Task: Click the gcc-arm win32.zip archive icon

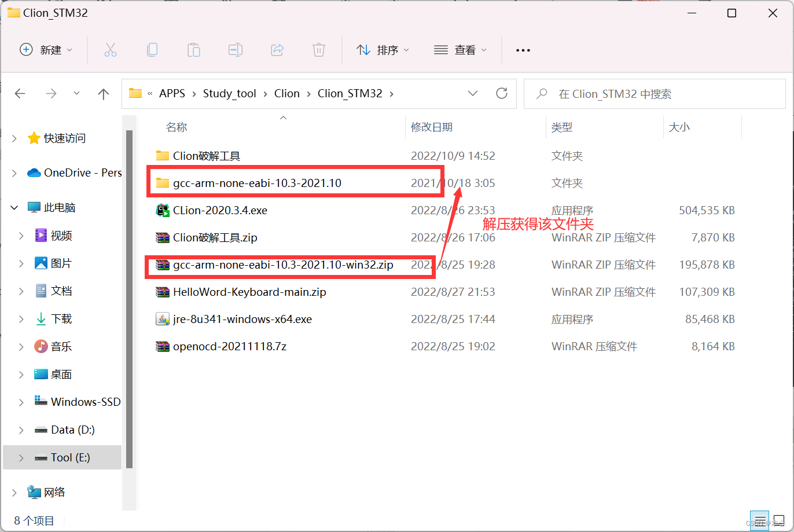Action: tap(163, 265)
